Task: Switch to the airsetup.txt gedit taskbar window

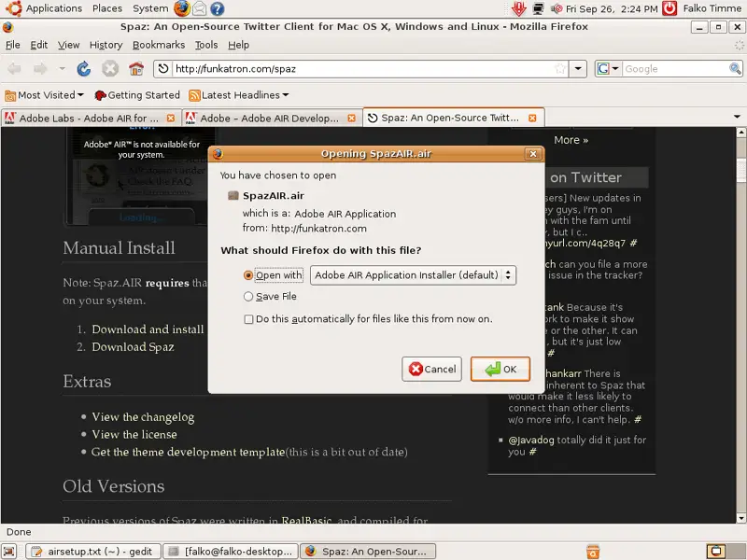Action: tap(92, 552)
